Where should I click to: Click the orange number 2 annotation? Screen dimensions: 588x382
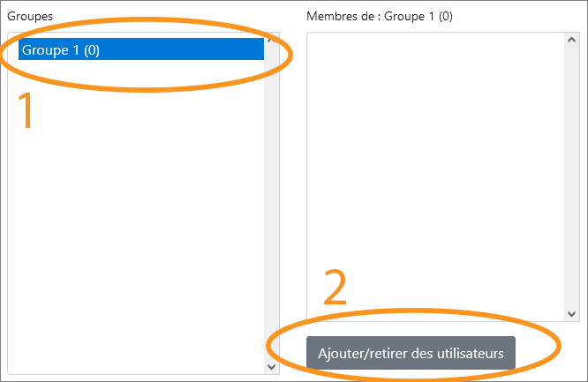tap(335, 287)
